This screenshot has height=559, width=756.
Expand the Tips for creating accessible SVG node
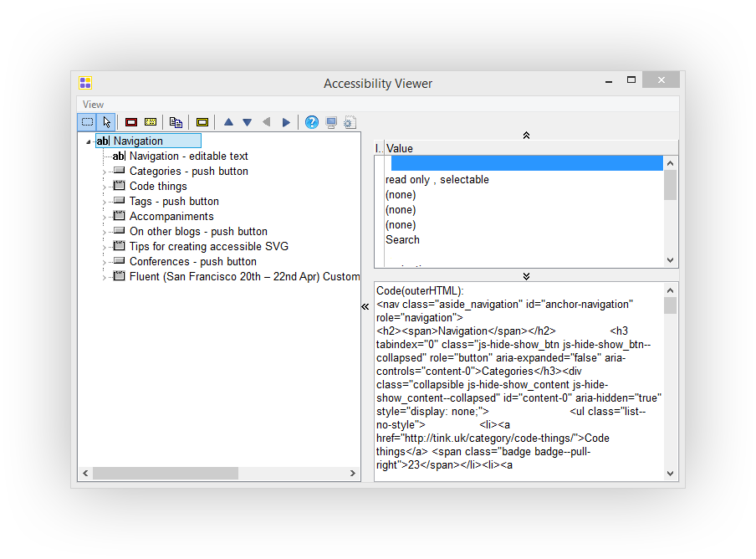click(x=104, y=247)
